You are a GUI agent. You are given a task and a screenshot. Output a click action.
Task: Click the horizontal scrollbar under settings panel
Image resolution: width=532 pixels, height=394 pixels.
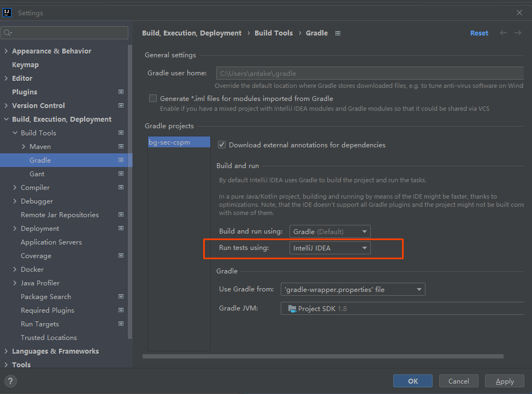323,356
